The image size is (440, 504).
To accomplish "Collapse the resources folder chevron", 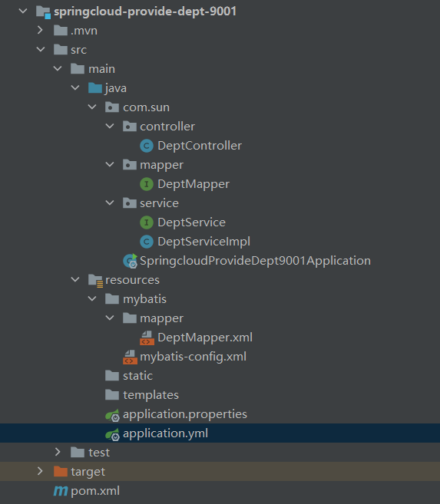I will (x=75, y=280).
